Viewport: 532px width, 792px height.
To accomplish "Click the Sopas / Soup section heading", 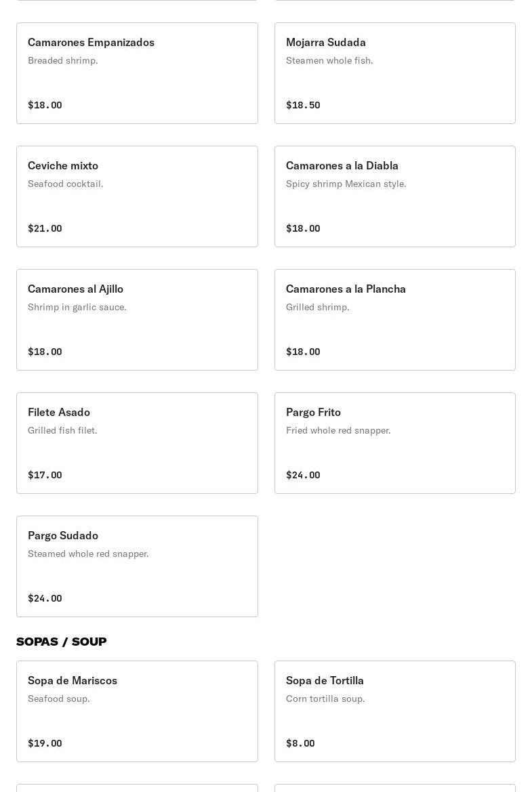I will [62, 642].
